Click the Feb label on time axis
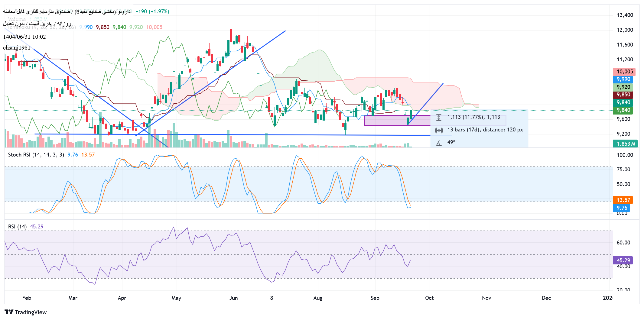The height and width of the screenshot is (320, 644). click(27, 298)
